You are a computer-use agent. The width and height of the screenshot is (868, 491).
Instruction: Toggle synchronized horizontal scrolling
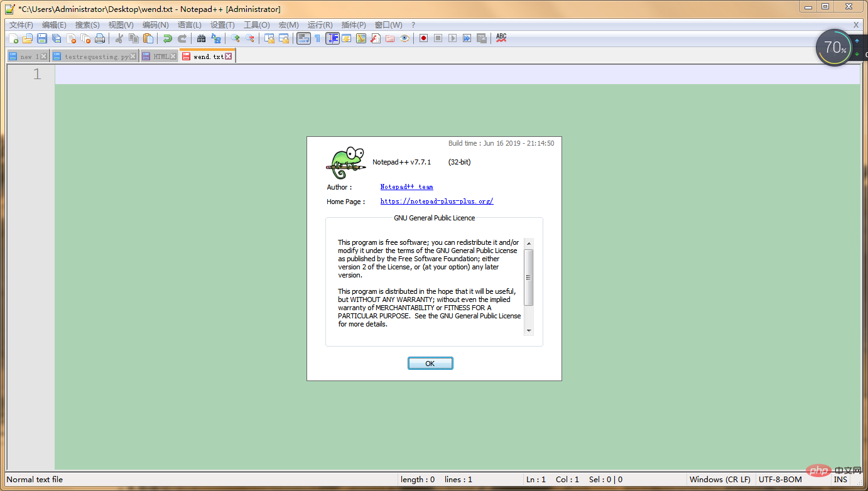284,38
